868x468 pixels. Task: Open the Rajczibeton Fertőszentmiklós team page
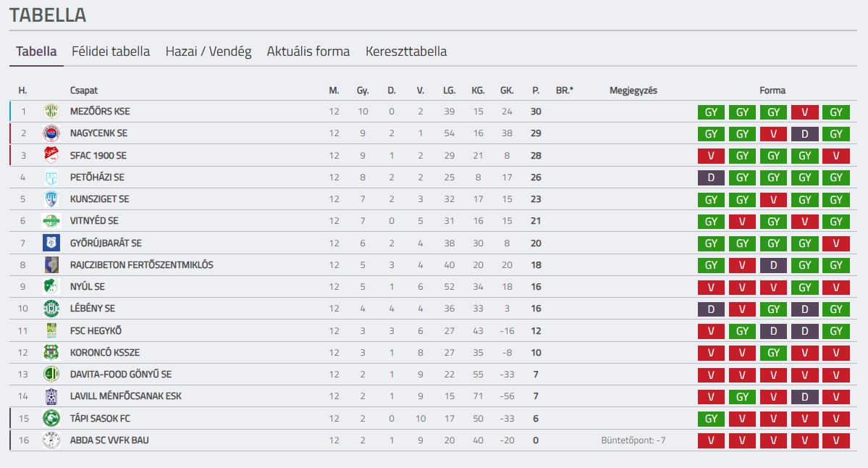(x=142, y=264)
